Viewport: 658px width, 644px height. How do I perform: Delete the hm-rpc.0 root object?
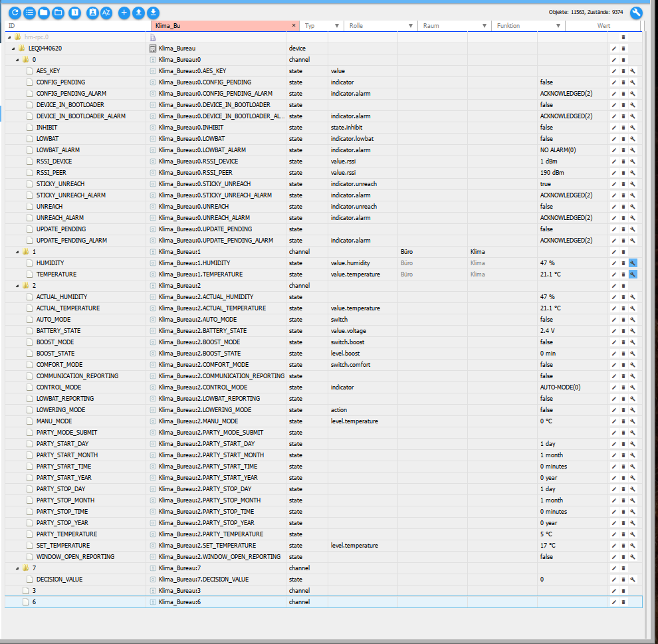[x=623, y=37]
